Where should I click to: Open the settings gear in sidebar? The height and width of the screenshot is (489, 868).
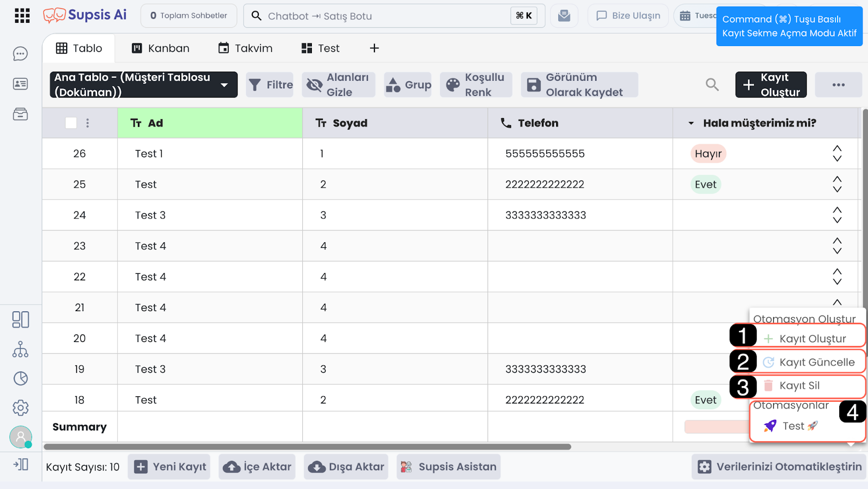click(21, 408)
